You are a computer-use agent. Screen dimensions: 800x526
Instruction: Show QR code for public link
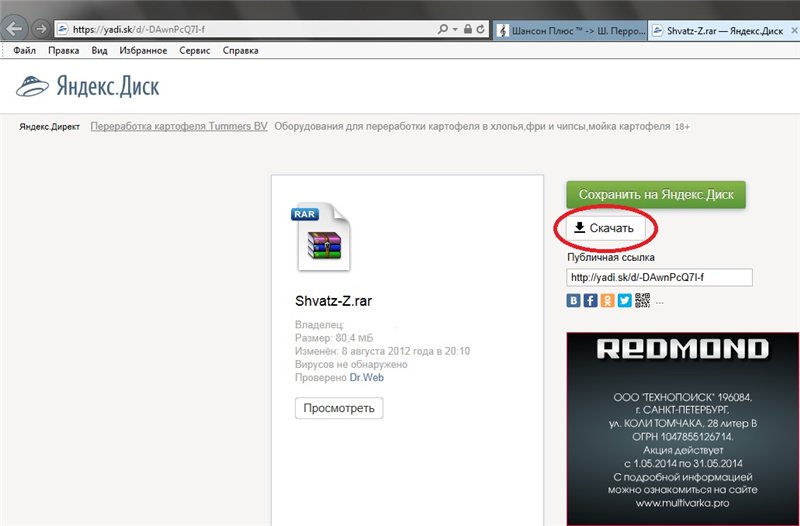click(x=641, y=300)
